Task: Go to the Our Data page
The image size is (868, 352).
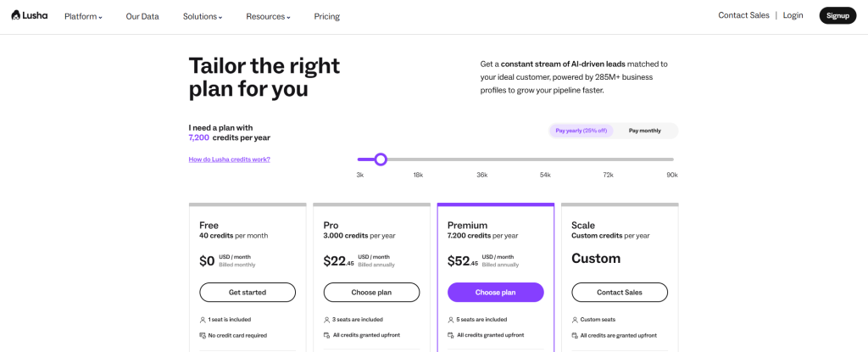Action: point(142,16)
